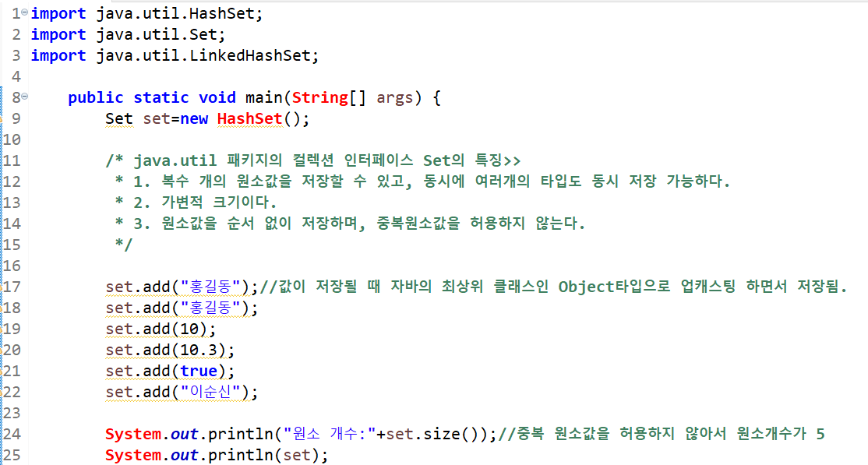Click the italic 'out' on line 25

[x=185, y=455]
